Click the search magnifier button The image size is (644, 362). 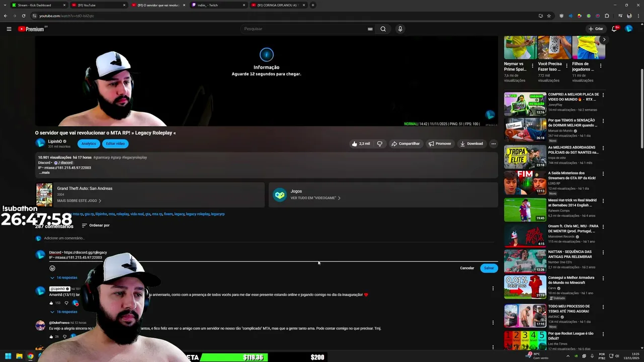(x=383, y=29)
